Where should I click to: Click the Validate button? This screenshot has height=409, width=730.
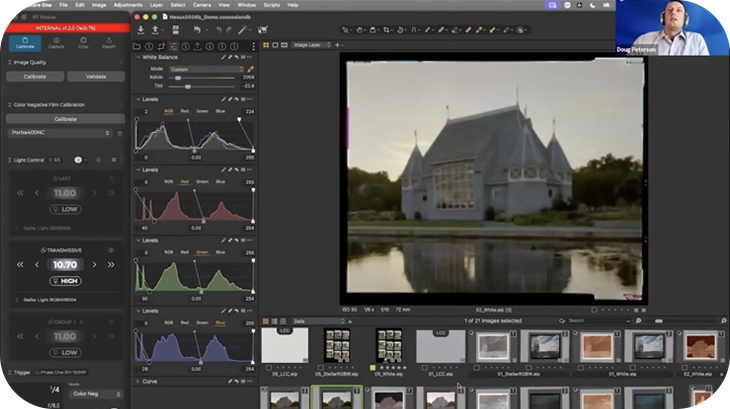(x=96, y=76)
